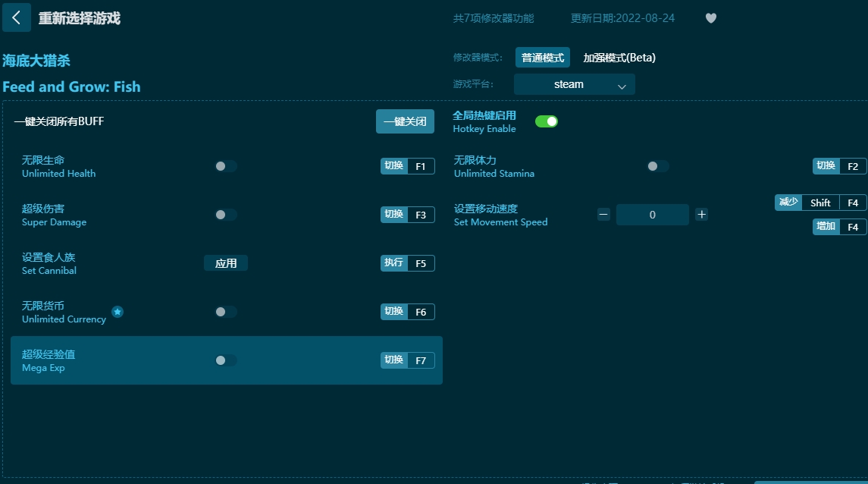The image size is (868, 484).
Task: Click F6 hotkey button for Unlimited Currency
Action: 407,312
